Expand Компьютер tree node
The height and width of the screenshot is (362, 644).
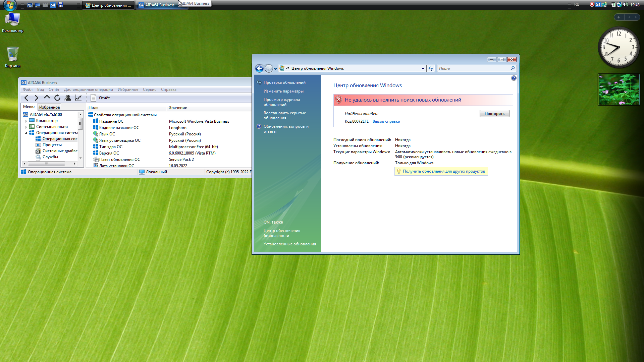click(x=26, y=121)
